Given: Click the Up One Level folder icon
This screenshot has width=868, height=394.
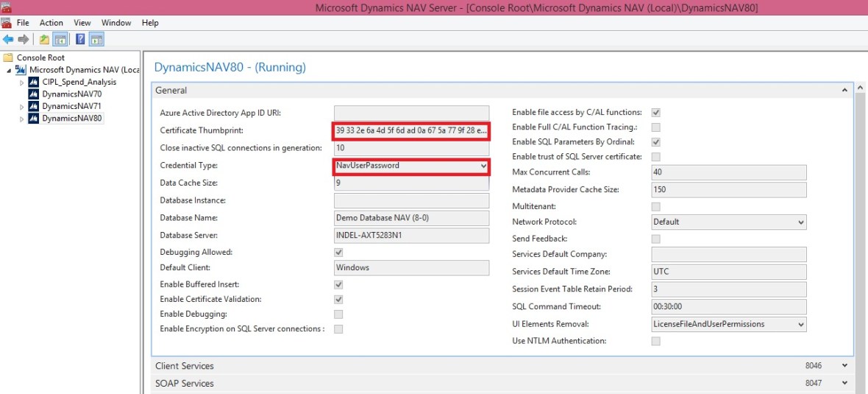Looking at the screenshot, I should (44, 39).
